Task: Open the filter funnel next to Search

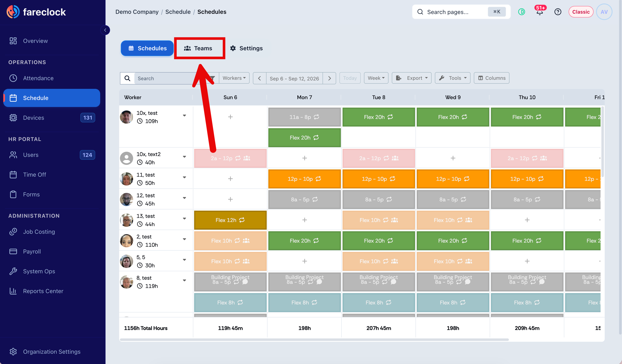Action: tap(212, 78)
